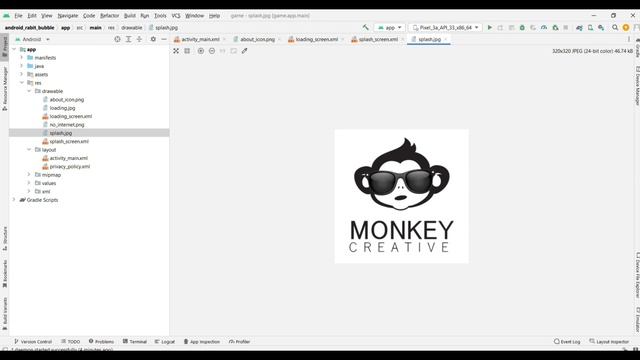Open the Build Variants side tab
The width and height of the screenshot is (640, 360).
[x=4, y=313]
